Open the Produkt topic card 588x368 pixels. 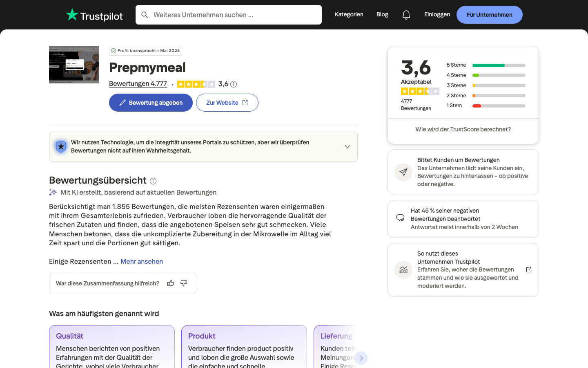click(x=244, y=347)
